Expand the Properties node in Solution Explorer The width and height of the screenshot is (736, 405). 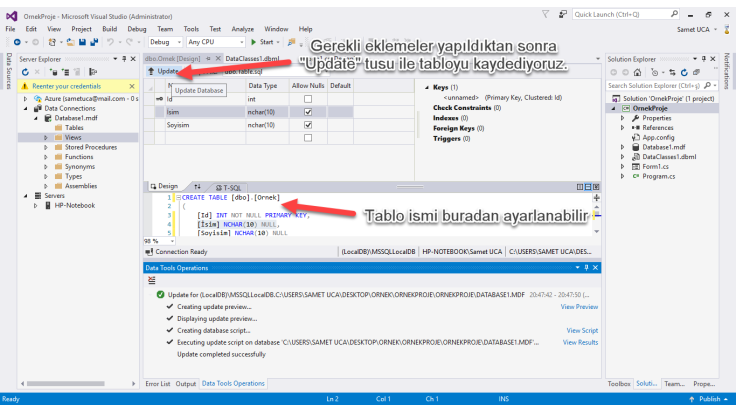click(623, 118)
